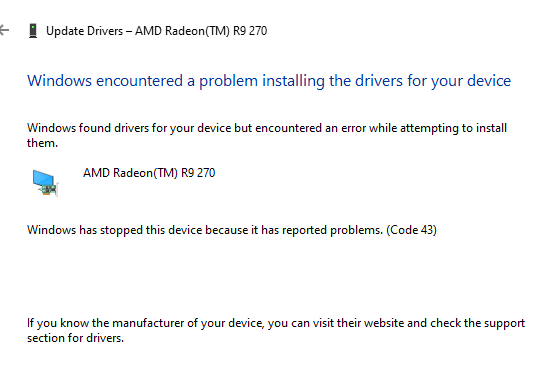This screenshot has height=378, width=554.
Task: Go back using the left arrow
Action: point(4,30)
